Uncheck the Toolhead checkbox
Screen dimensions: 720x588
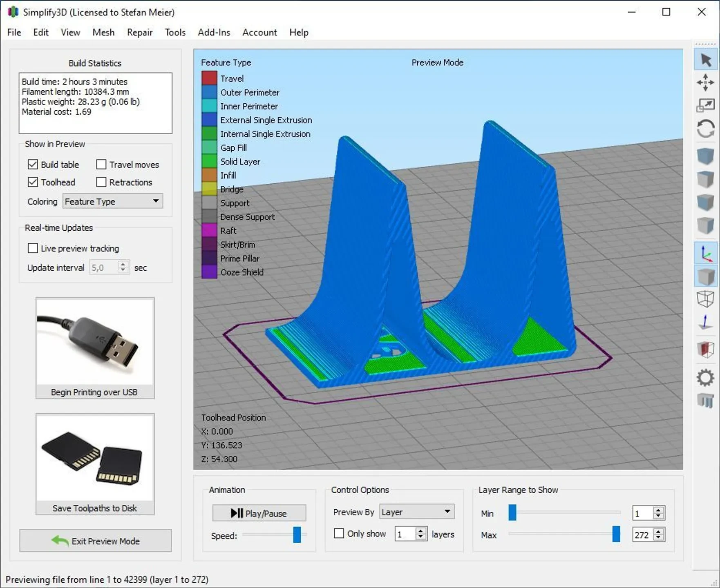click(33, 182)
